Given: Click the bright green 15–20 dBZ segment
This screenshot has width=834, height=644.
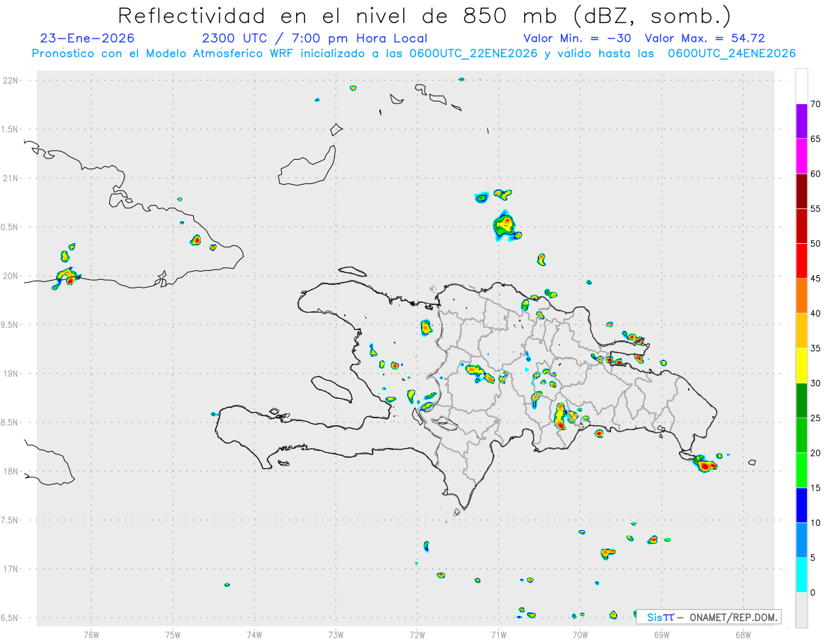Looking at the screenshot, I should click(x=801, y=470).
